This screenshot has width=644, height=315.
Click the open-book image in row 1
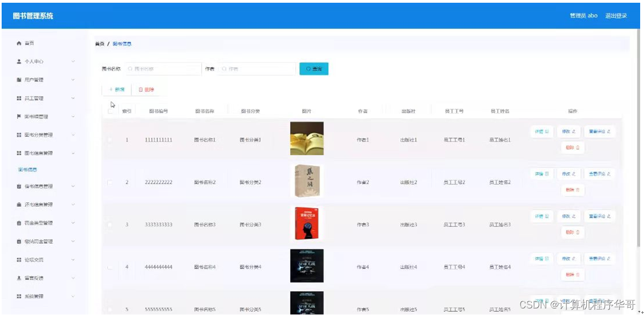click(307, 138)
